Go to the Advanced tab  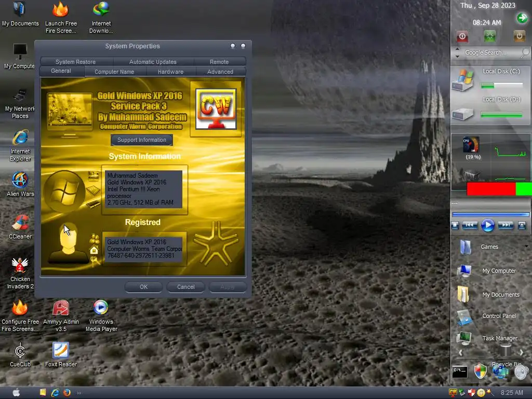[220, 72]
